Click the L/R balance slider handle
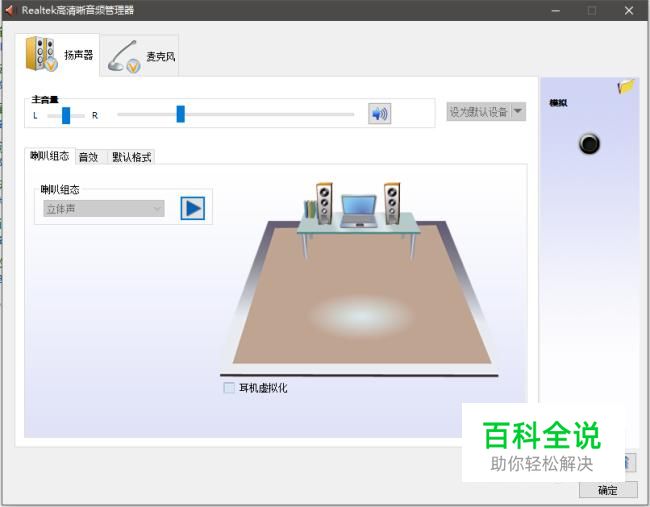 point(66,115)
